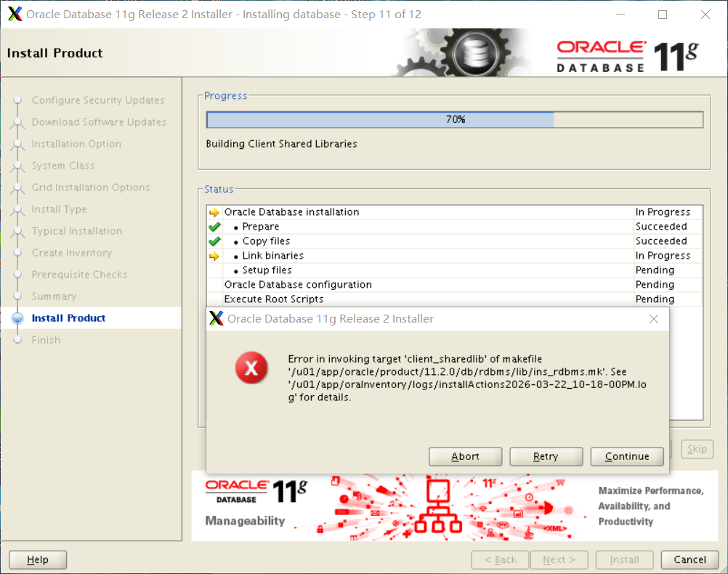Click green checkmark next to Copy files
Image resolution: width=728 pixels, height=574 pixels.
coord(214,241)
